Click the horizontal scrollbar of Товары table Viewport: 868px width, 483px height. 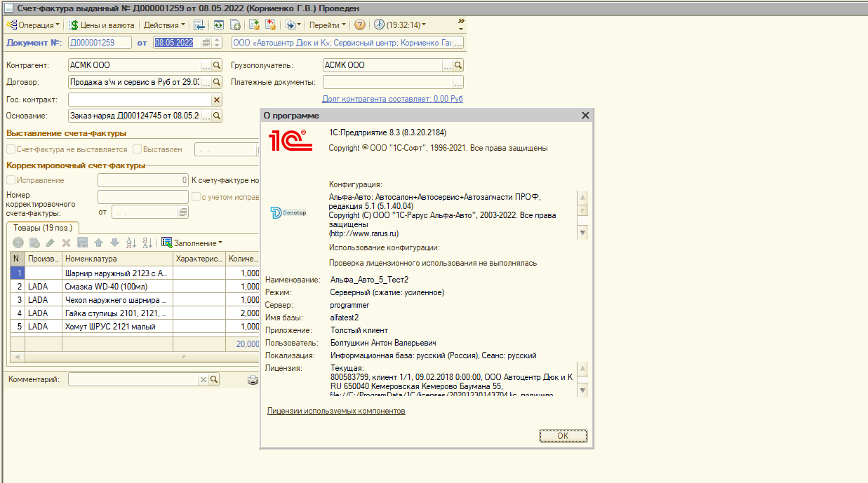(133, 357)
